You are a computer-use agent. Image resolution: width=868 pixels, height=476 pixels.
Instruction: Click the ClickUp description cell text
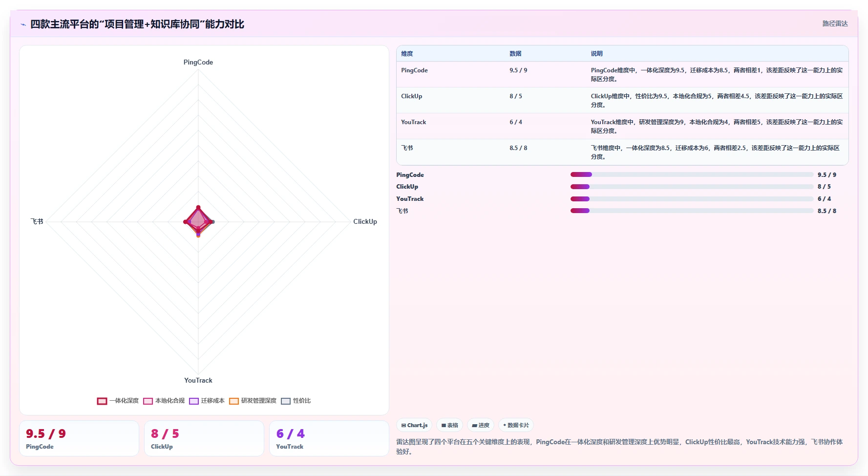click(717, 101)
